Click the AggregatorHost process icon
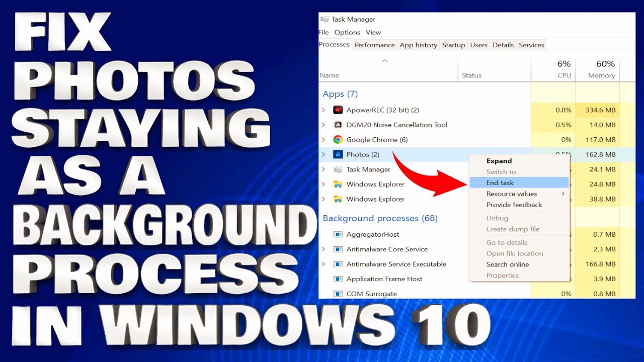The width and height of the screenshot is (644, 362). (338, 234)
